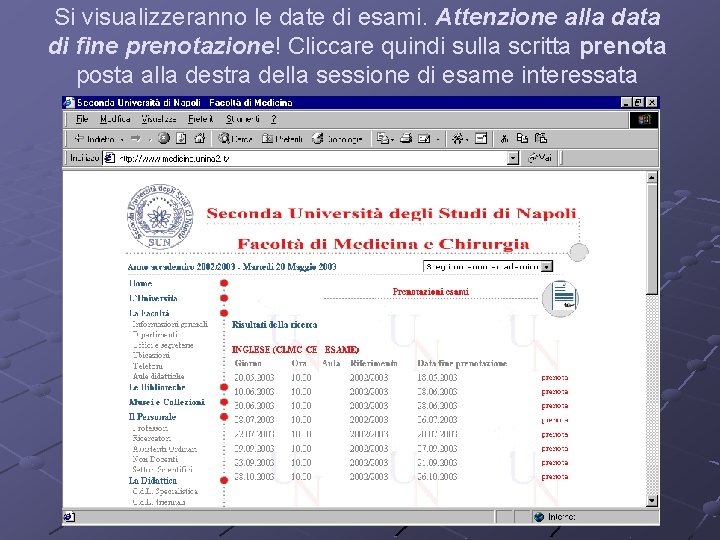This screenshot has width=720, height=540.
Task: Open the Modifica menu
Action: (x=115, y=119)
